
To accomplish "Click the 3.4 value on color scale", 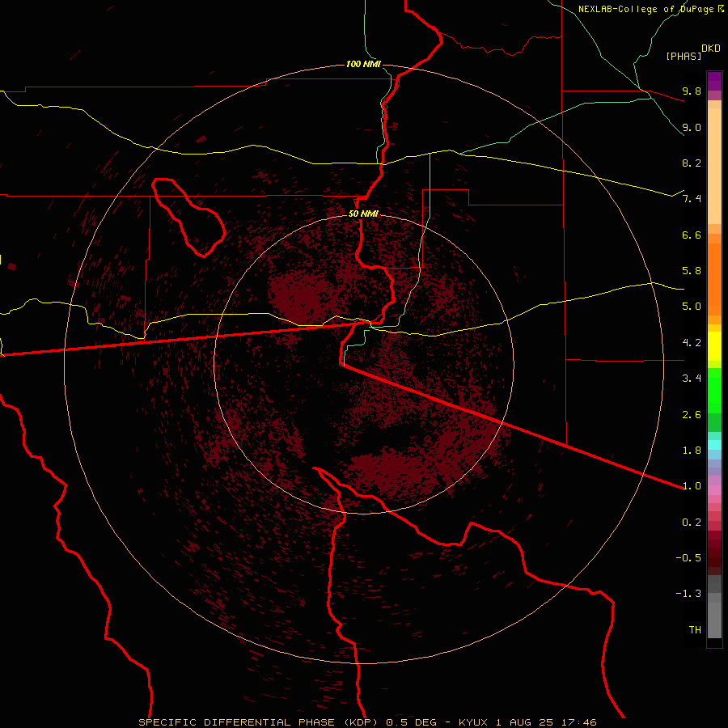I will click(x=692, y=379).
